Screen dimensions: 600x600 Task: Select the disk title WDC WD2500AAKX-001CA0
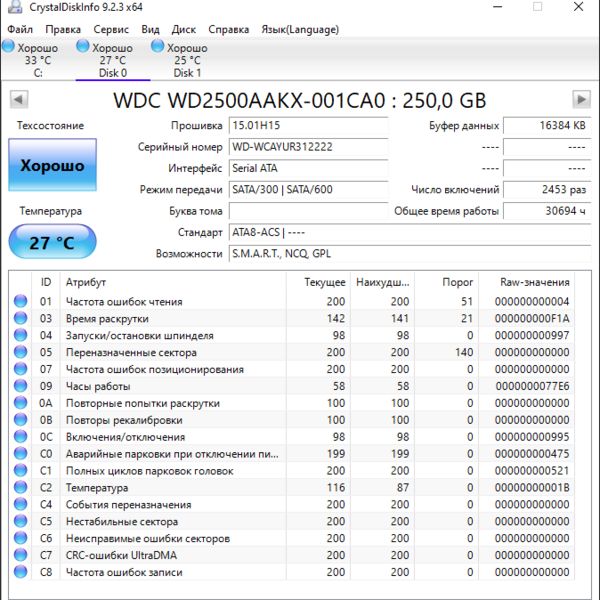[249, 101]
